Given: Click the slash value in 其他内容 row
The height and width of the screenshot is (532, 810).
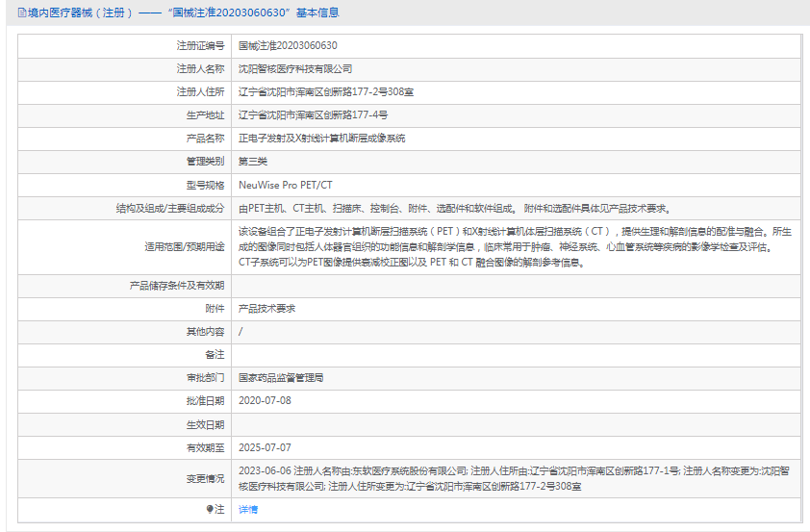Looking at the screenshot, I should tap(240, 332).
